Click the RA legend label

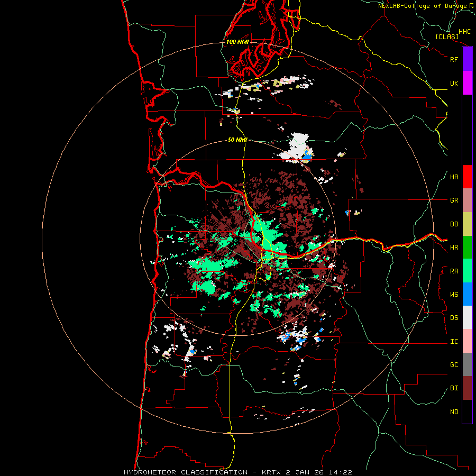tap(454, 271)
